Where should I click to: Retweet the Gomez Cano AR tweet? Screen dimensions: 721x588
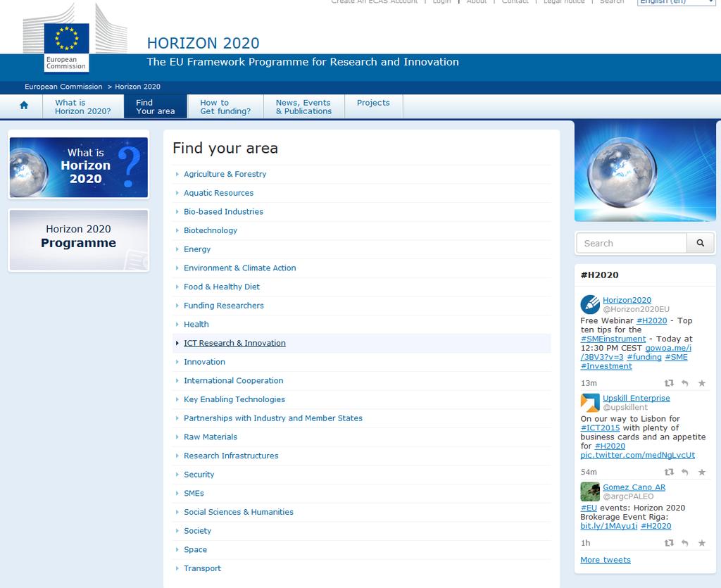pos(669,542)
